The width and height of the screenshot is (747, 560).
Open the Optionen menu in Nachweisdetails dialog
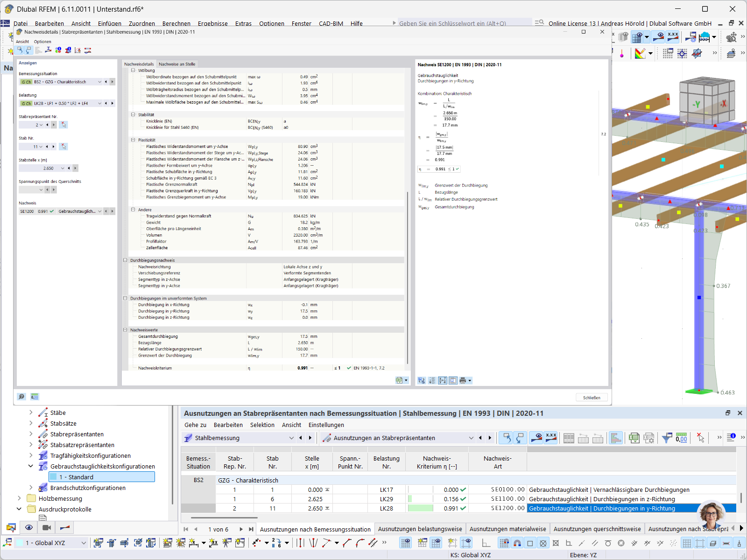42,42
